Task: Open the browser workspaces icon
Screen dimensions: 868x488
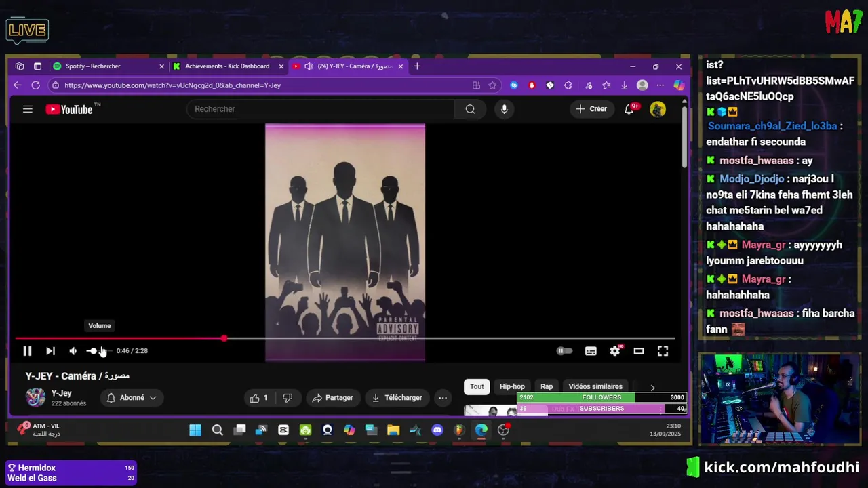Action: pyautogui.click(x=20, y=66)
